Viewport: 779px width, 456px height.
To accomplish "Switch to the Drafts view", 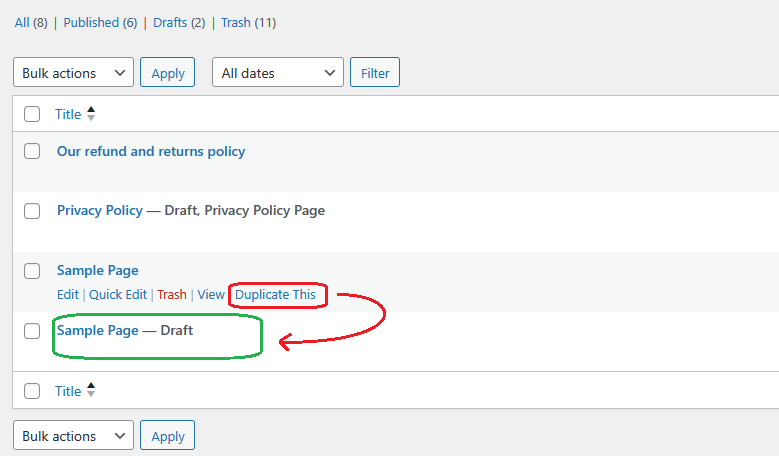I will pos(170,22).
